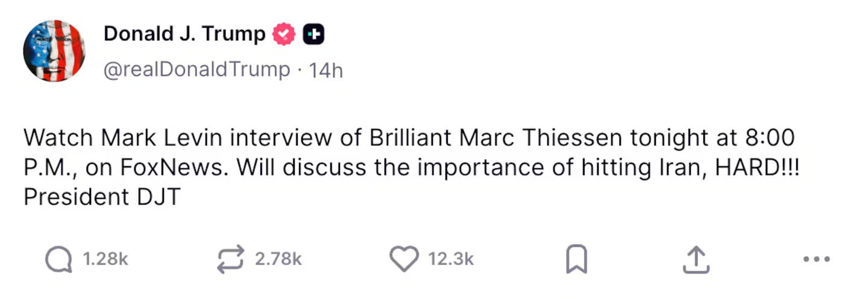Image resolution: width=868 pixels, height=299 pixels.
Task: Open the post via the 14h timestamp
Action: coord(325,71)
